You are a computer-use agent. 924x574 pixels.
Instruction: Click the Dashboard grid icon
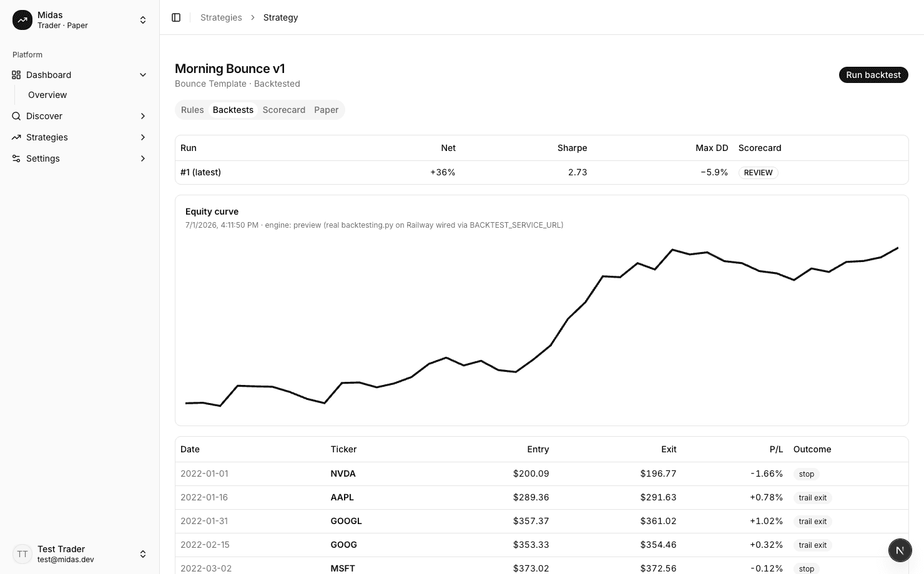pyautogui.click(x=16, y=75)
